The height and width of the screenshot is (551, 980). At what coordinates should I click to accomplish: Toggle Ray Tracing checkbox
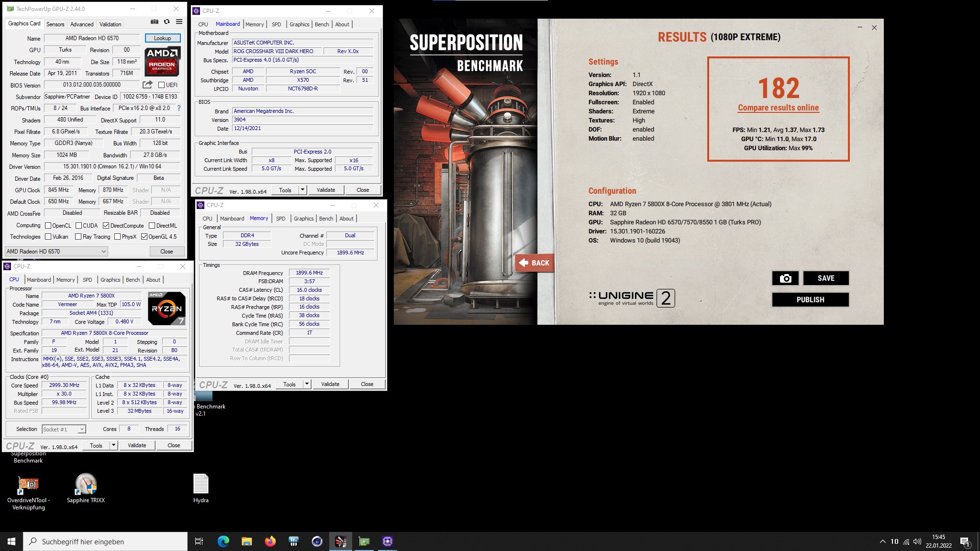[78, 237]
